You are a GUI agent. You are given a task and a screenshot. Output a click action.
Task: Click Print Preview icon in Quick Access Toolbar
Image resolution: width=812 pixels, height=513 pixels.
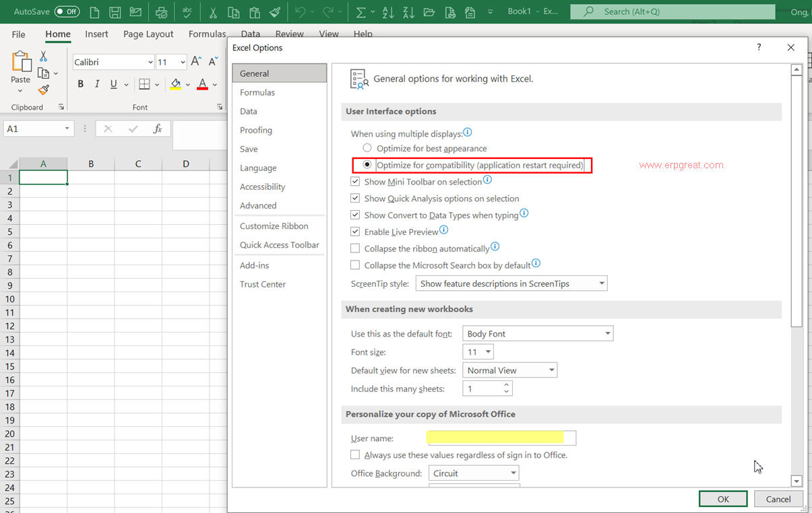pos(161,12)
